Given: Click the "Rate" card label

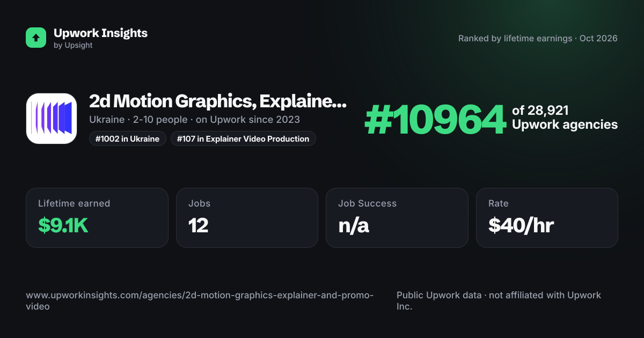Looking at the screenshot, I should tap(497, 203).
